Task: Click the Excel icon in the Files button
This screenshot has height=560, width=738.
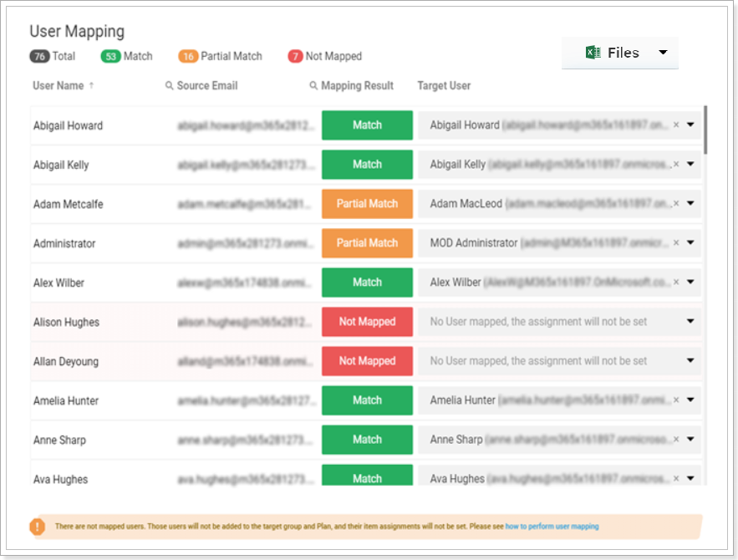Action: (x=593, y=52)
